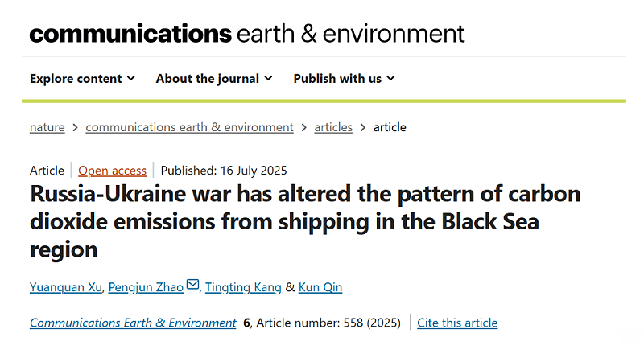This screenshot has width=644, height=350.
Task: Open author Yuanquan Xu's profile
Action: click(x=66, y=287)
